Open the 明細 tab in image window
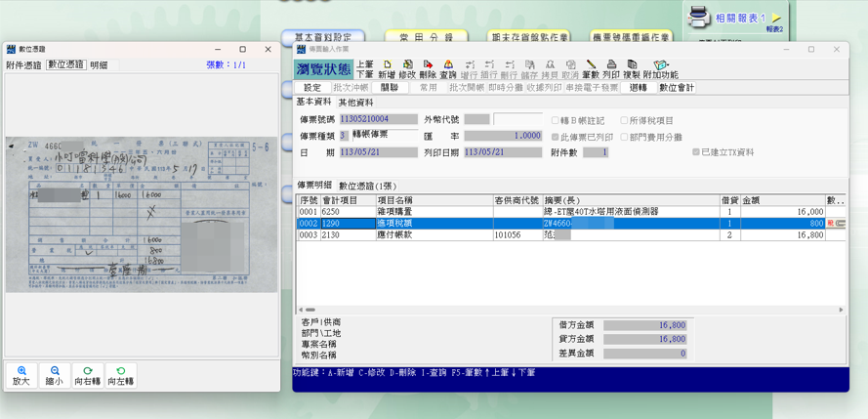Image resolution: width=868 pixels, height=419 pixels. tap(99, 64)
